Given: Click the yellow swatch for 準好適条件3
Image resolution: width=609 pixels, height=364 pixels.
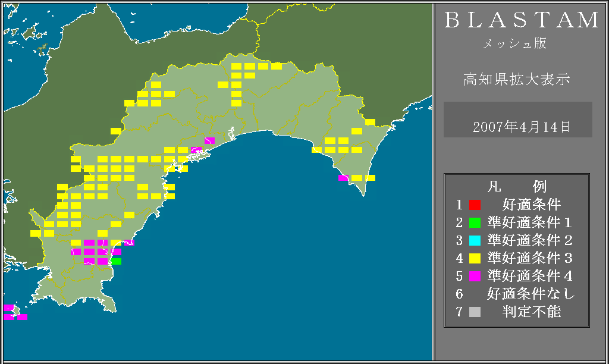Looking at the screenshot, I should click(475, 258).
